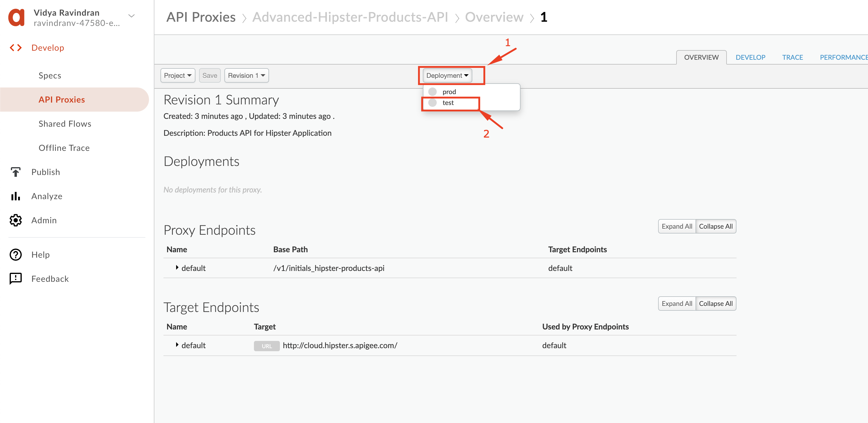Screen dimensions: 868x423
Task: Open Shared Flows in the sidebar
Action: tap(65, 124)
